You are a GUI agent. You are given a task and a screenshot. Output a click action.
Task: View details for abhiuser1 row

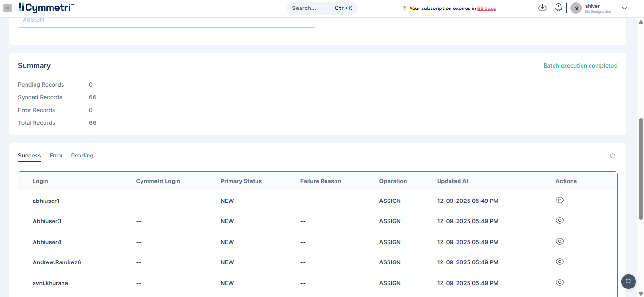(560, 200)
